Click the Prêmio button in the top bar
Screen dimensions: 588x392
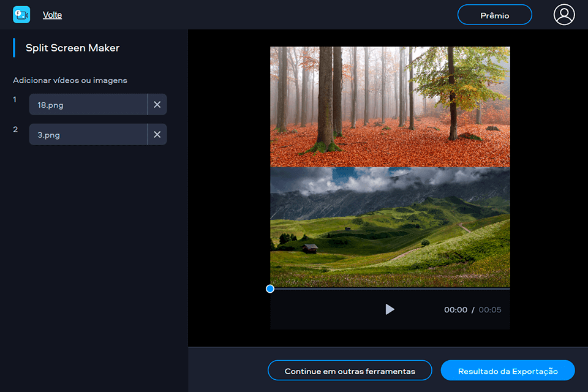point(495,15)
